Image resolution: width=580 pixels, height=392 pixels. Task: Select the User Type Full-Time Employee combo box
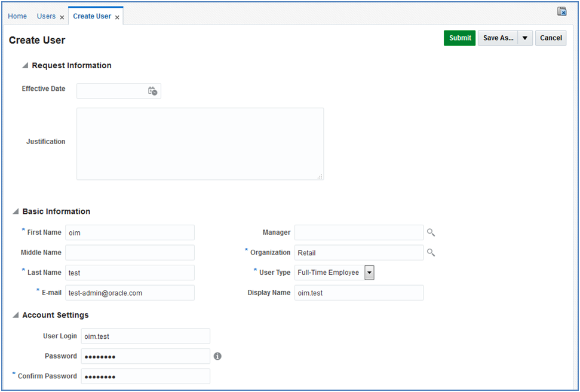[335, 272]
